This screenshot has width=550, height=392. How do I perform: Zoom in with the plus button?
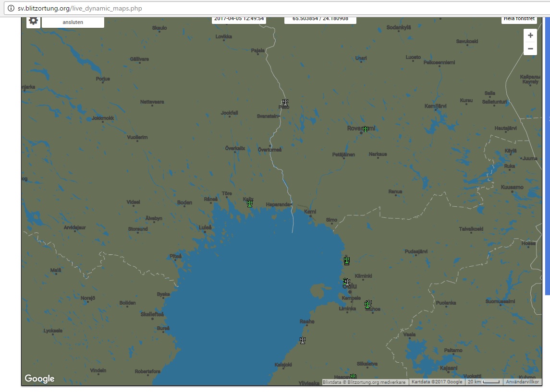530,36
